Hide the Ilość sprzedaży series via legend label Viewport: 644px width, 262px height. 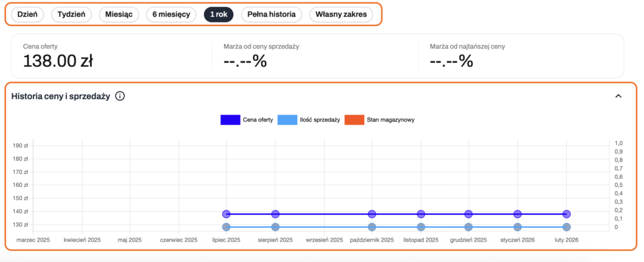320,120
